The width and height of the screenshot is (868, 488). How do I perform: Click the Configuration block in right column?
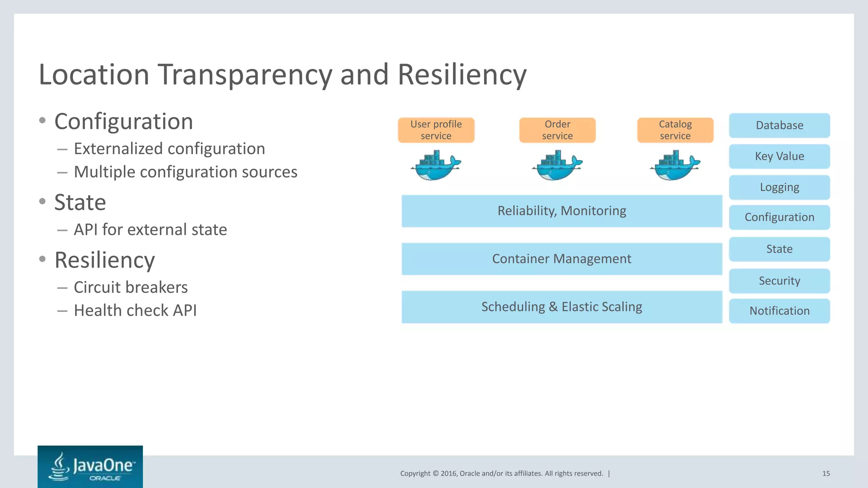779,217
